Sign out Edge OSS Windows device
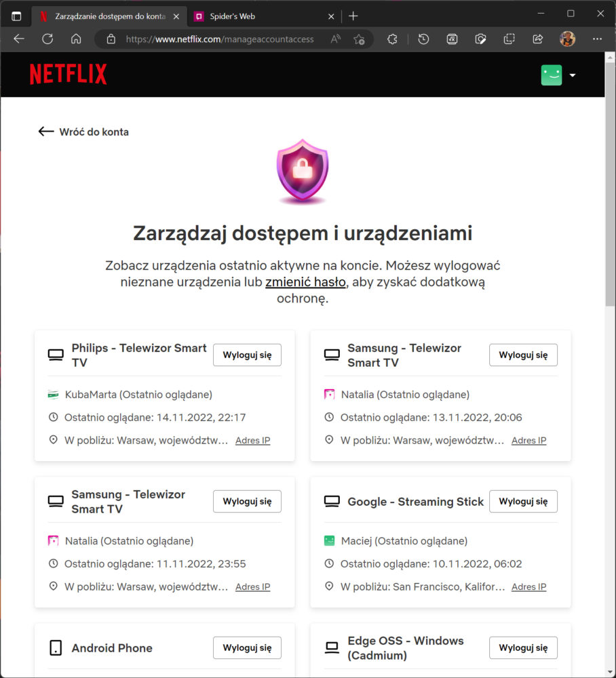The height and width of the screenshot is (678, 616). pos(523,647)
